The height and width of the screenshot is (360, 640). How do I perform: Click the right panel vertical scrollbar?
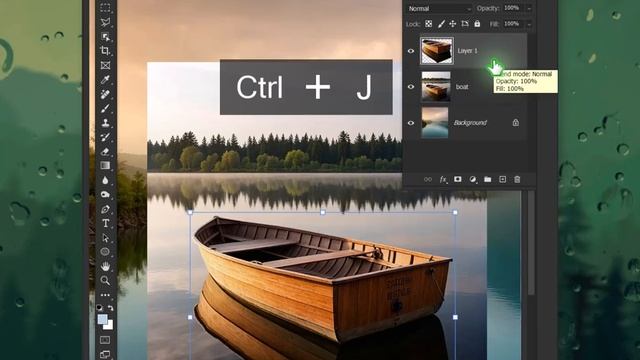(x=531, y=242)
